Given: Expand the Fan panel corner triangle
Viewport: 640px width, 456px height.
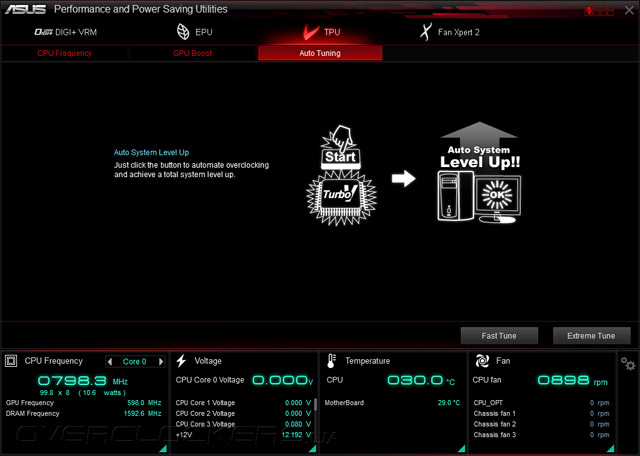Looking at the screenshot, I should point(610,449).
